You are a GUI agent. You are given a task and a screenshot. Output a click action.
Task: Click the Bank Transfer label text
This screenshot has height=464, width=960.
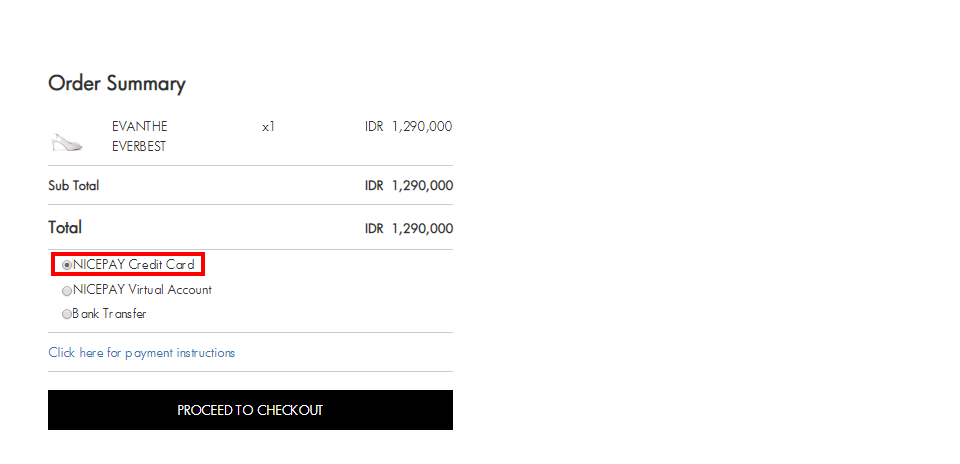(110, 314)
